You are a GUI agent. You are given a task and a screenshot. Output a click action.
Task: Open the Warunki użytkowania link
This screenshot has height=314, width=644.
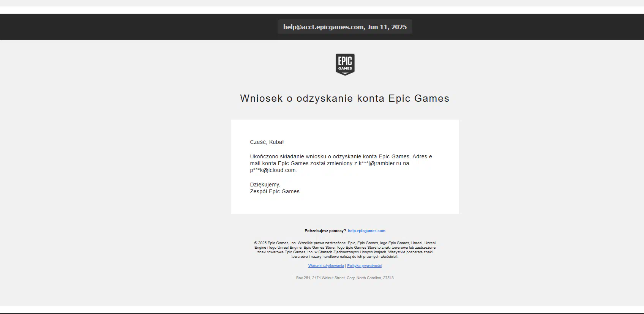point(326,266)
